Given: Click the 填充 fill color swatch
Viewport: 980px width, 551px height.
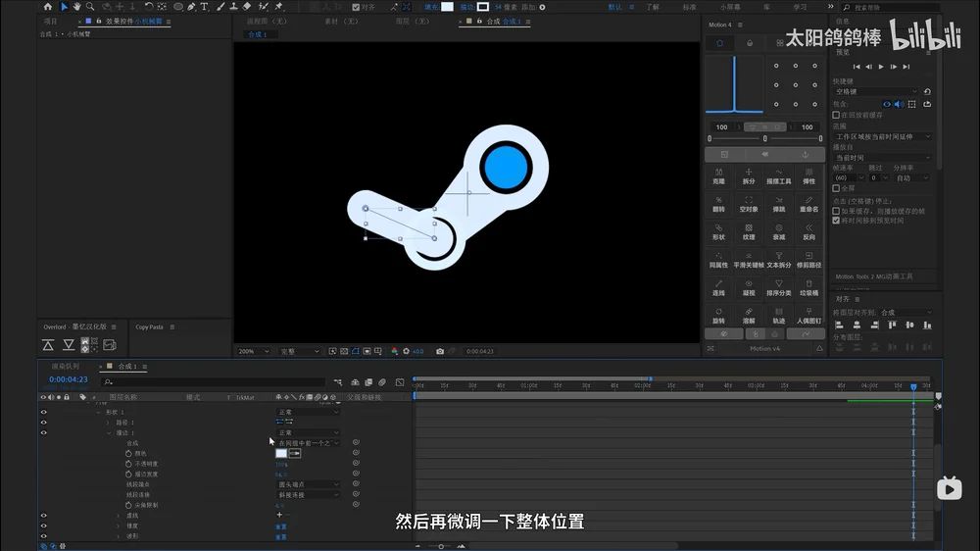Looking at the screenshot, I should (x=448, y=7).
